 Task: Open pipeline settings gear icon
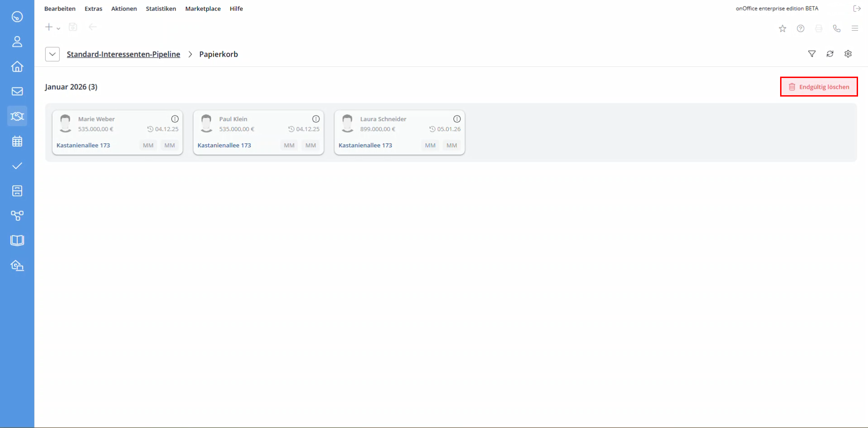point(848,54)
